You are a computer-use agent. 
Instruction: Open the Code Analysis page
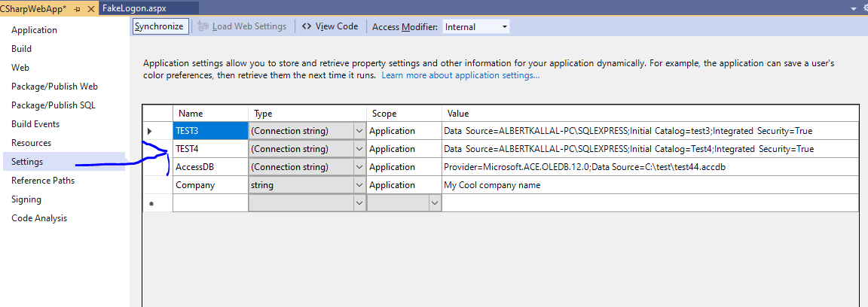pyautogui.click(x=39, y=218)
